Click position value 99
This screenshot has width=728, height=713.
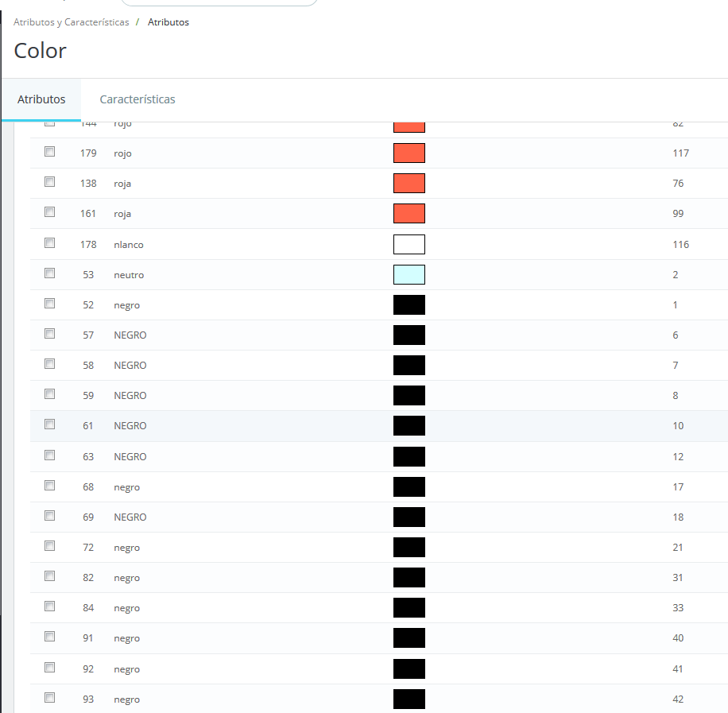click(678, 214)
